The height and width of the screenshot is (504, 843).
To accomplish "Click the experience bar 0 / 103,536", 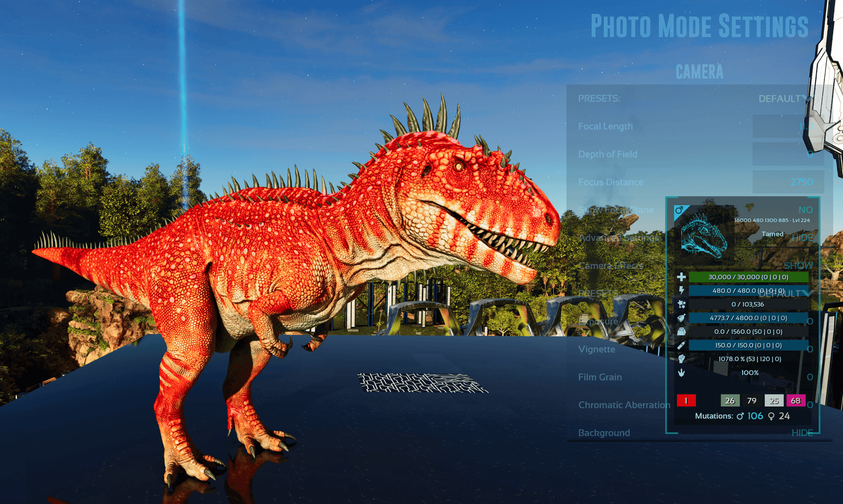I will (x=748, y=304).
